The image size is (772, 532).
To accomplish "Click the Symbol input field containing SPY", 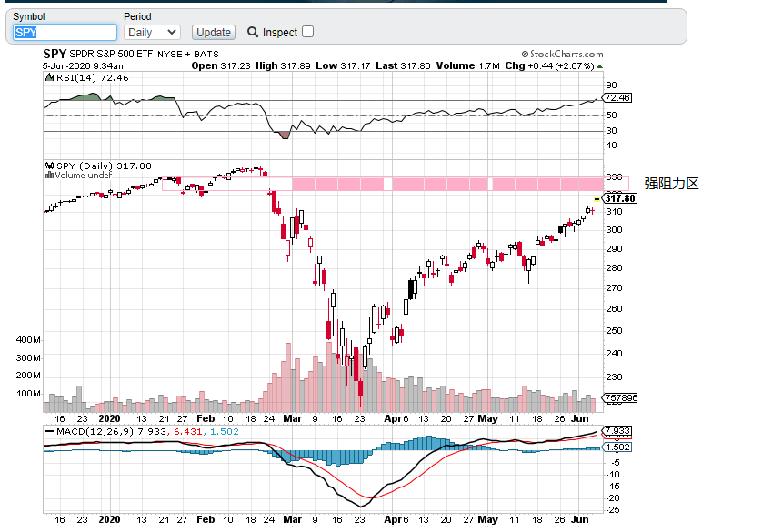I will [x=65, y=33].
